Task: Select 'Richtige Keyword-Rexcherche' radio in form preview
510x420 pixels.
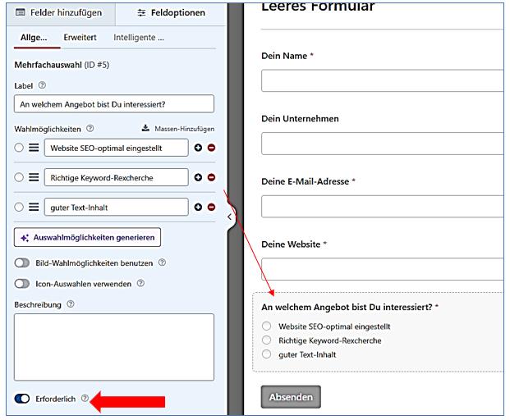Action: pos(266,340)
